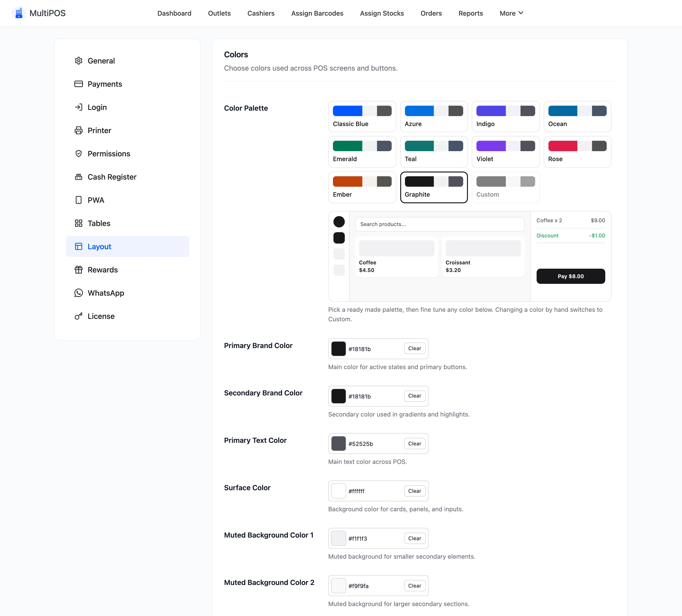The height and width of the screenshot is (616, 682).
Task: Click the MultiPOS logo icon
Action: [x=19, y=13]
